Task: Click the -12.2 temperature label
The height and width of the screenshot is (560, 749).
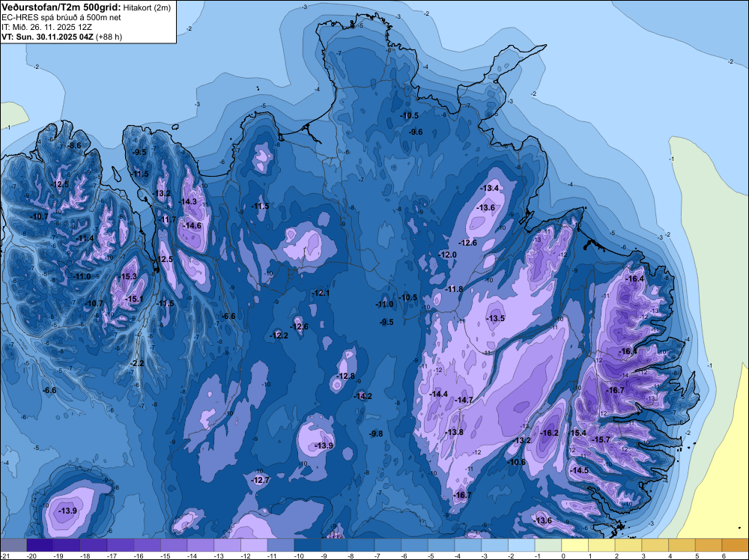Action: tap(279, 335)
